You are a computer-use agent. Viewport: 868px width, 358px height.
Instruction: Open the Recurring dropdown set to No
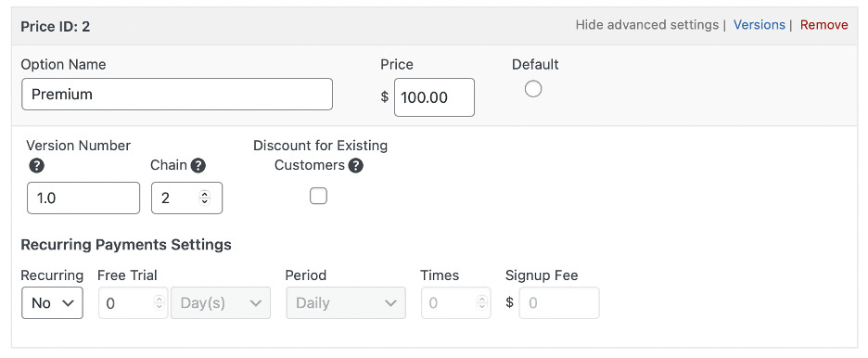(x=52, y=302)
